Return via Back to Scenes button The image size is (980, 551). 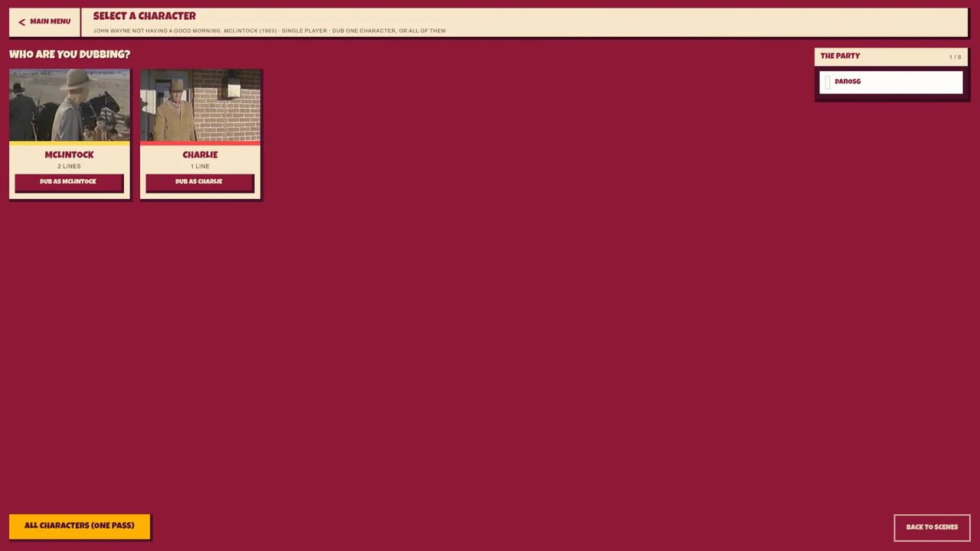click(x=932, y=527)
